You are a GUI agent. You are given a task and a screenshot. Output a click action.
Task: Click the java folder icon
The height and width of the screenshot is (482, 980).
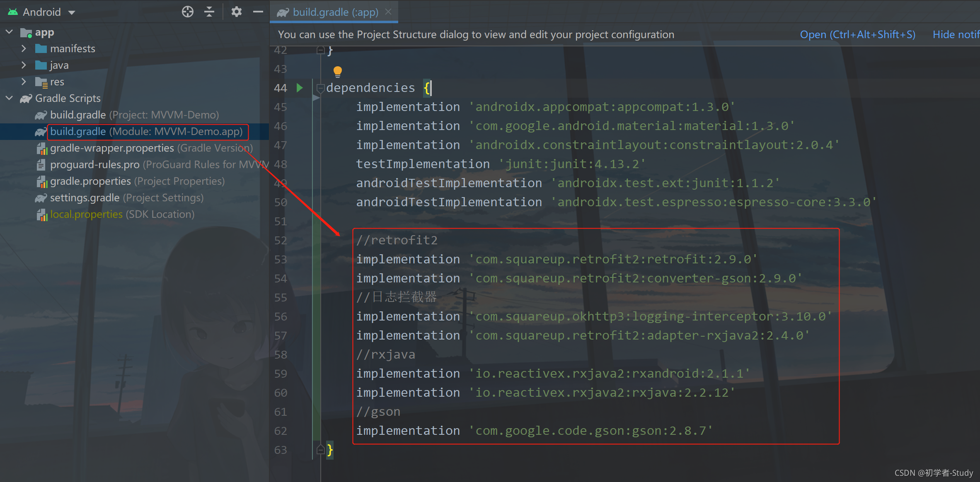pos(41,65)
